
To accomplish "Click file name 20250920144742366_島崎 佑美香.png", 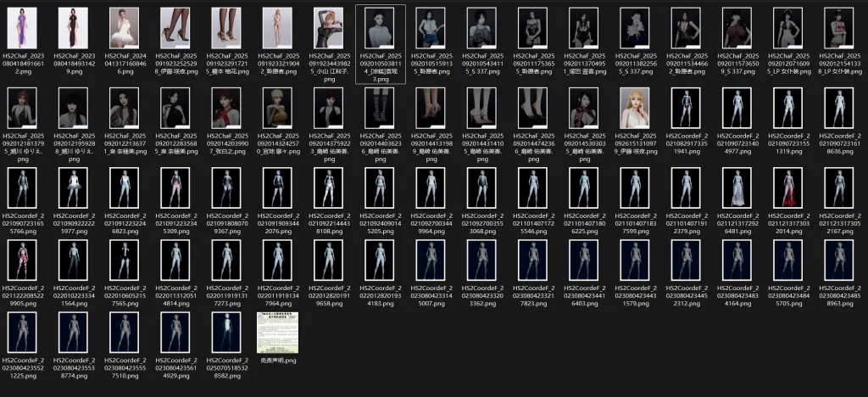I will click(532, 148).
